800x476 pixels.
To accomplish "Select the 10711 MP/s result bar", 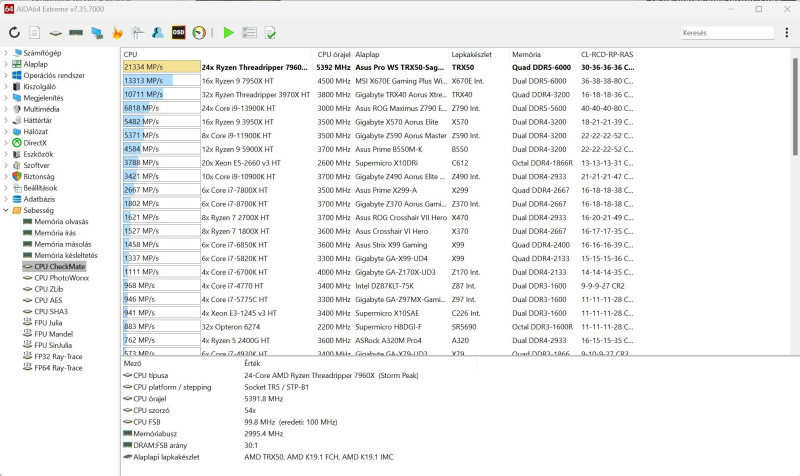I will coord(162,94).
